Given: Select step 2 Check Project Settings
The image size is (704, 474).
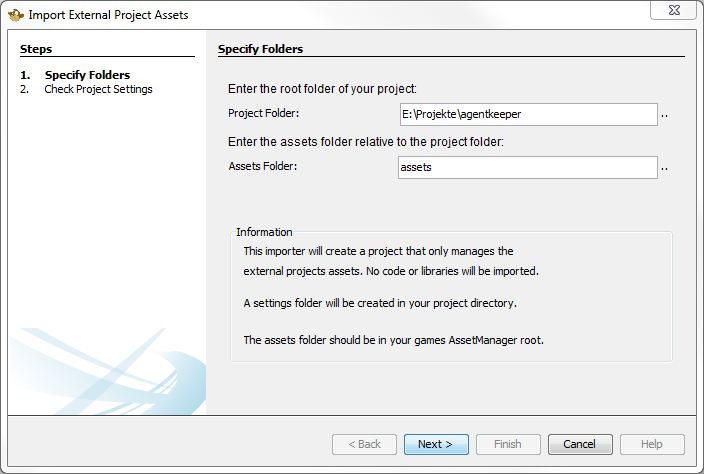Looking at the screenshot, I should tap(98, 89).
